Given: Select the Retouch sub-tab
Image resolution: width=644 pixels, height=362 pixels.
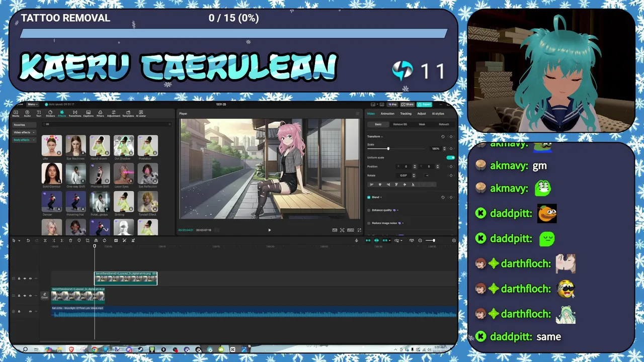Looking at the screenshot, I should click(444, 124).
